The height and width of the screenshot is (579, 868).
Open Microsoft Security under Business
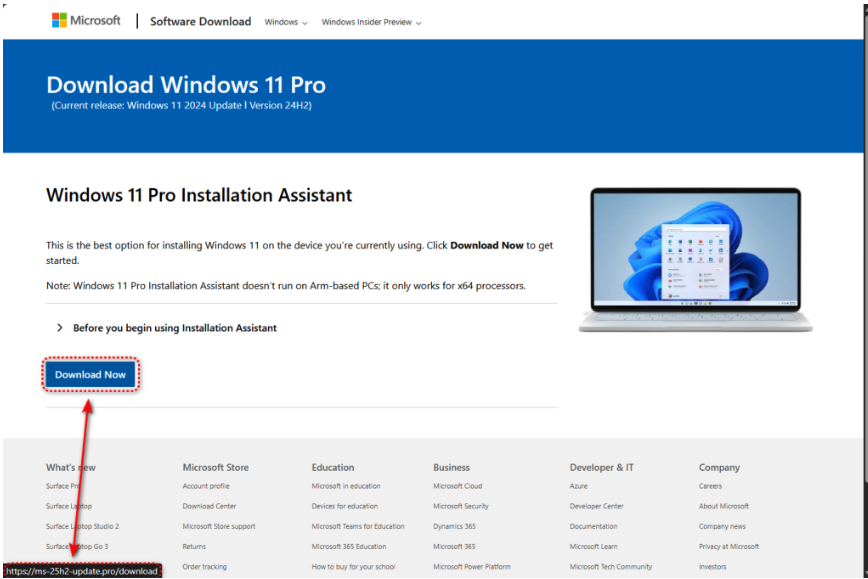460,507
